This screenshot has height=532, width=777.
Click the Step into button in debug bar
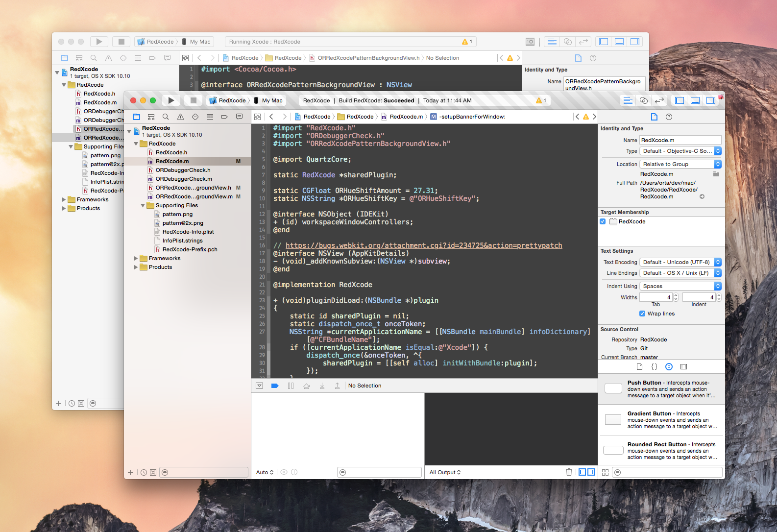click(322, 386)
